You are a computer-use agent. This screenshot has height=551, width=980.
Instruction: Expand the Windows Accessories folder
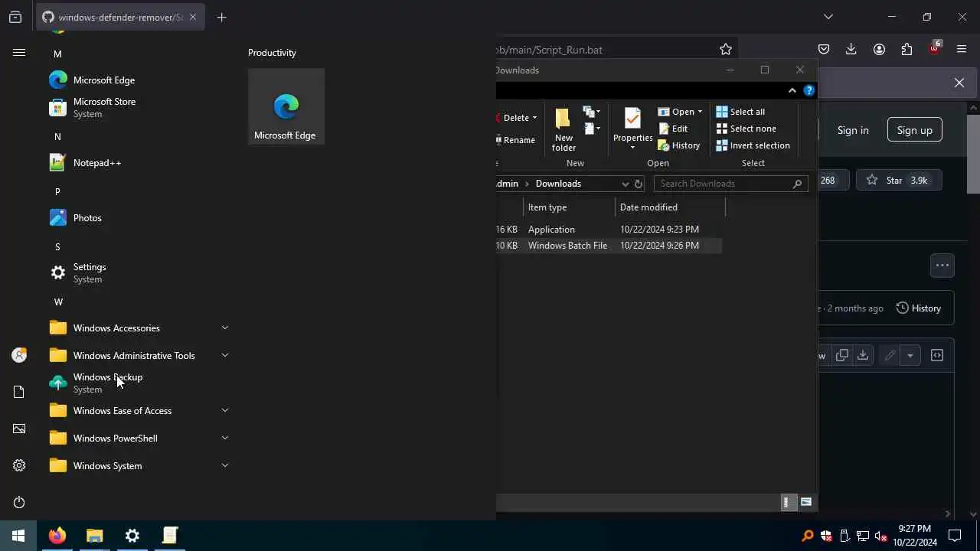[x=138, y=328]
